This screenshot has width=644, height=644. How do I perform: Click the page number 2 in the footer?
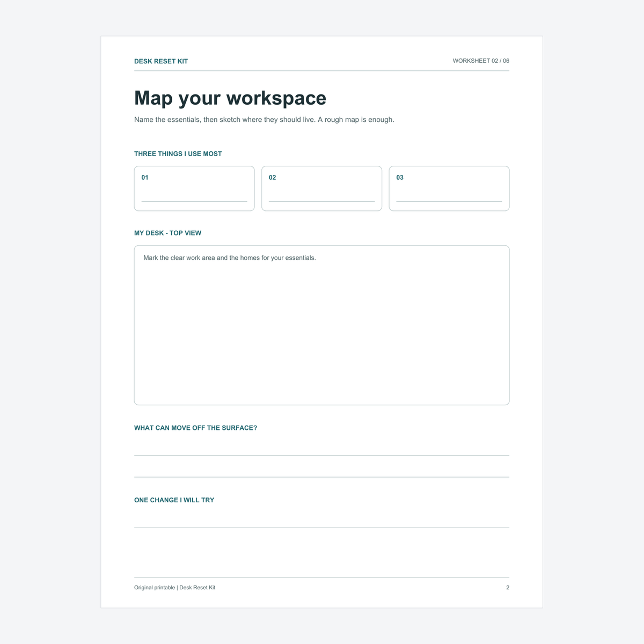coord(508,588)
